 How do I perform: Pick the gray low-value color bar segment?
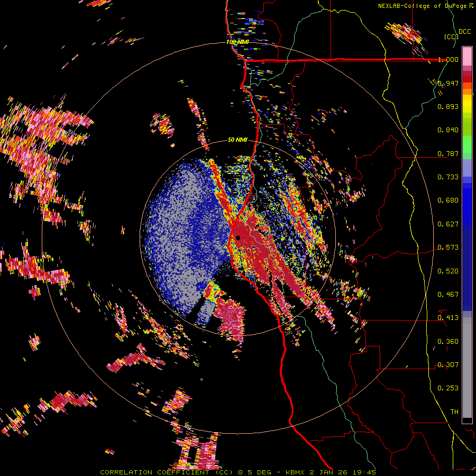(467, 368)
